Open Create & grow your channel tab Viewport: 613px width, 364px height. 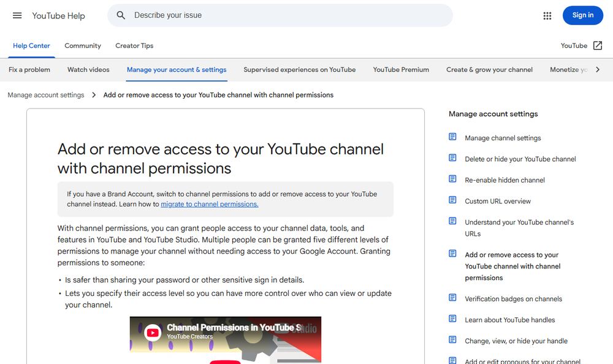[x=489, y=70]
